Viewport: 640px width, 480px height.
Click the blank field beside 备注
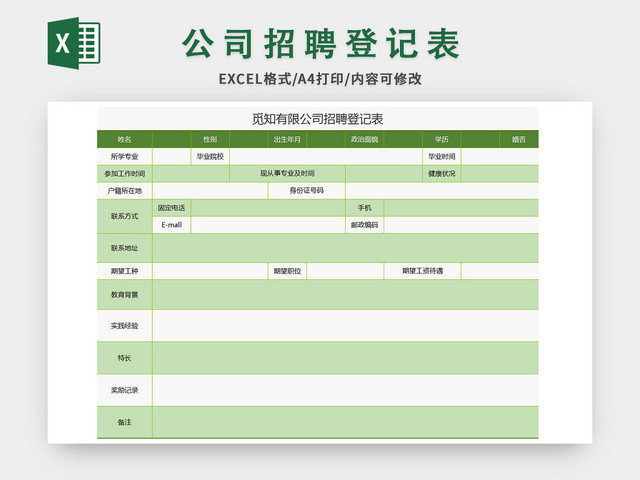point(345,422)
